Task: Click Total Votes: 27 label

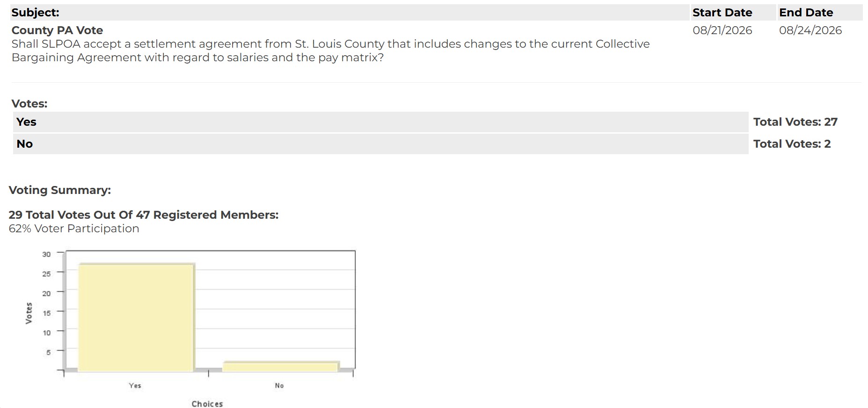Action: coord(795,122)
